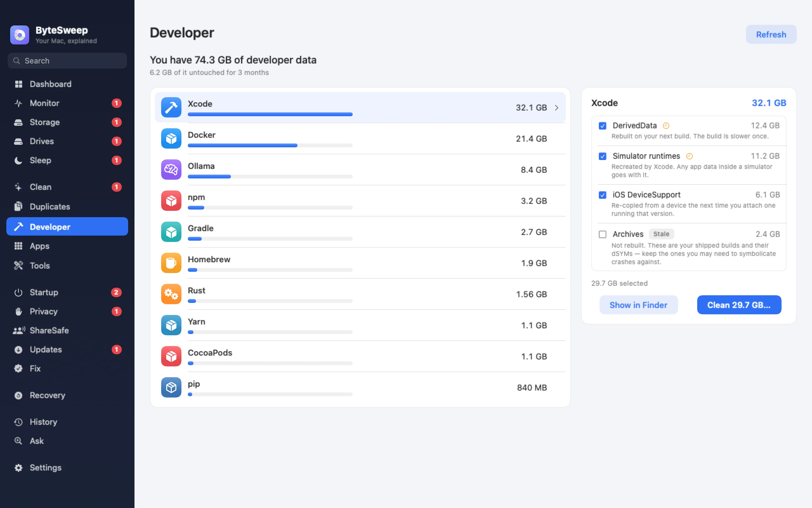This screenshot has height=508, width=812.
Task: Click the Rust gears icon
Action: [171, 294]
